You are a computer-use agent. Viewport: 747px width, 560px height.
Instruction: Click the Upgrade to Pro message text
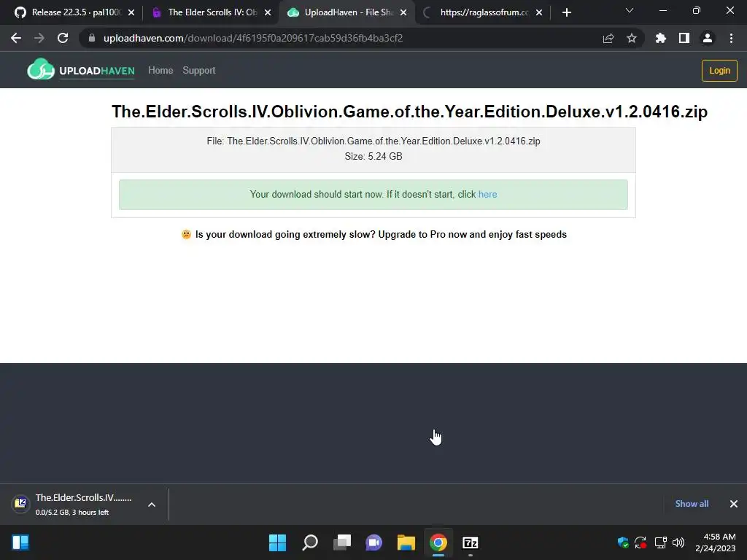point(381,234)
